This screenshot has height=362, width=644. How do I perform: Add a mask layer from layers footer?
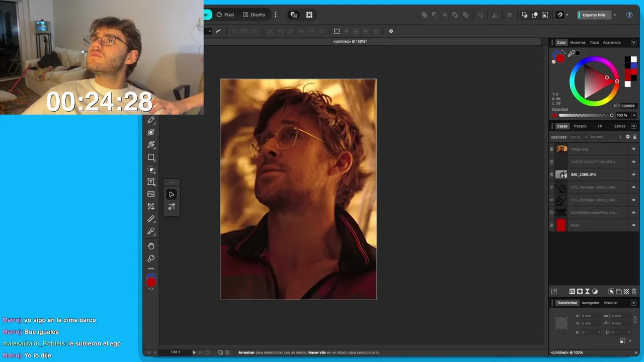(580, 292)
